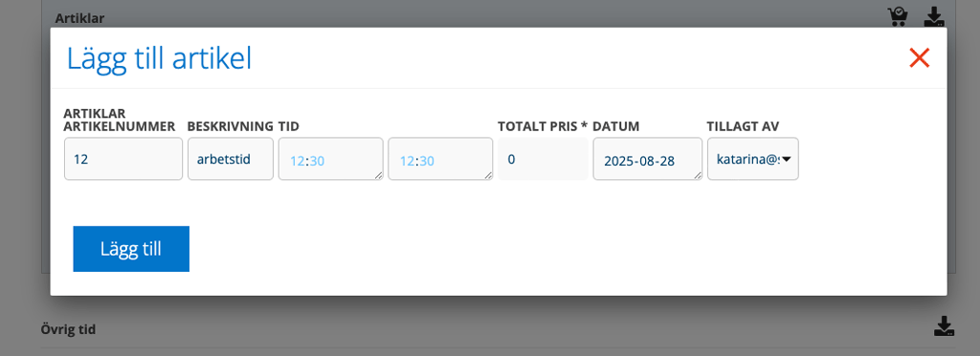The width and height of the screenshot is (980, 356).
Task: Click the Artikelnummer field containing 12
Action: tap(123, 159)
